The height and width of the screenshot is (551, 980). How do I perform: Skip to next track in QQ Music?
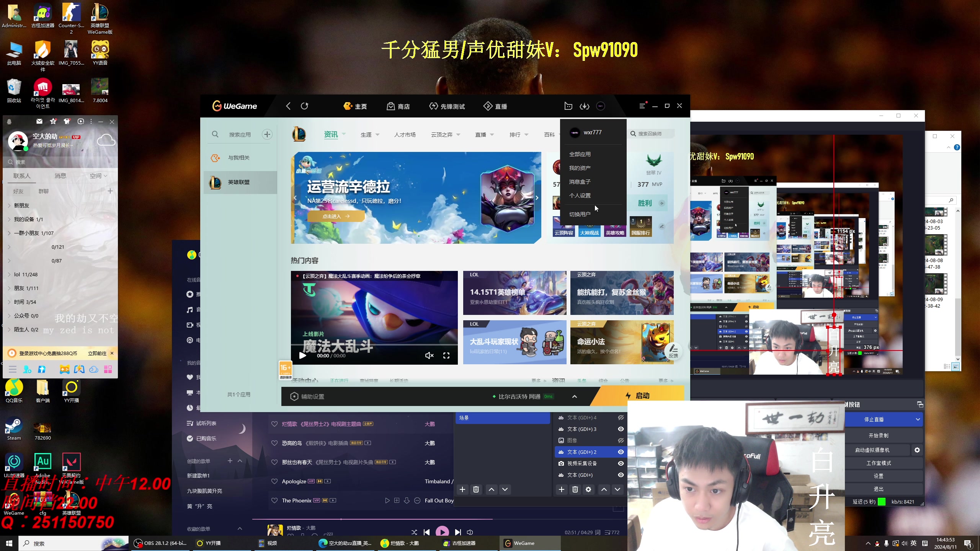(458, 532)
